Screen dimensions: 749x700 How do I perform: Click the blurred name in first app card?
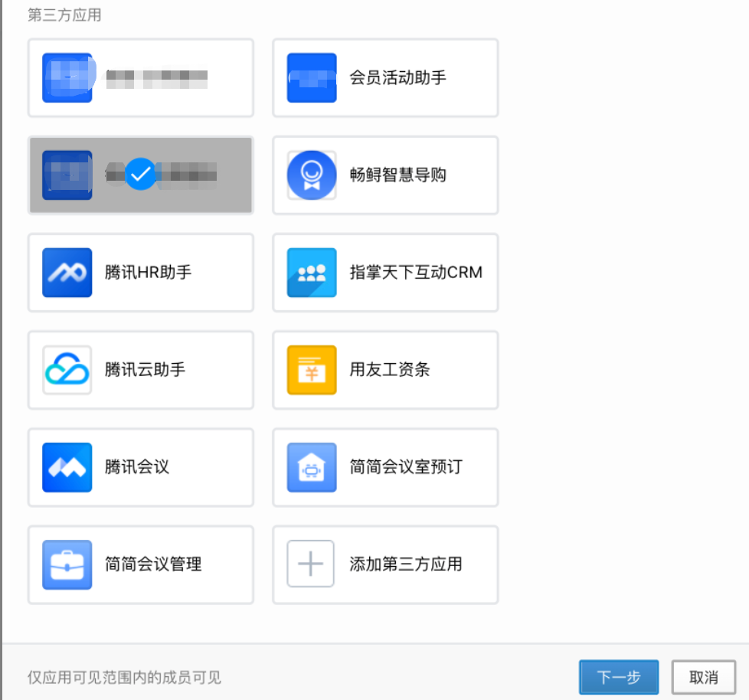[157, 78]
